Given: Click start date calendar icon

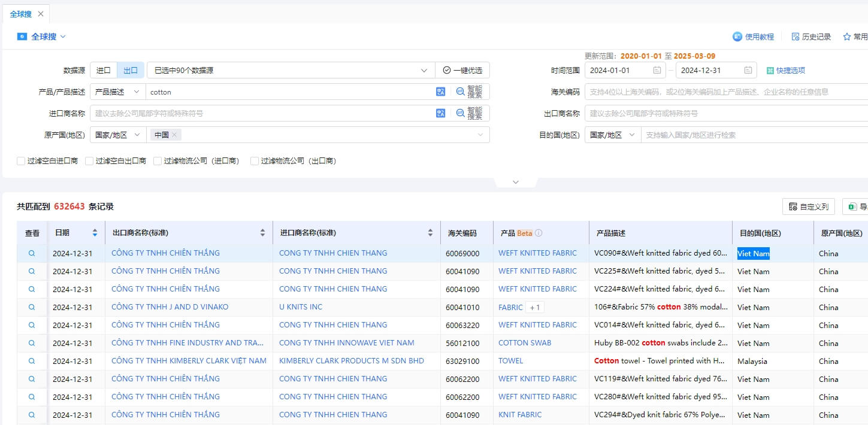Looking at the screenshot, I should 657,70.
